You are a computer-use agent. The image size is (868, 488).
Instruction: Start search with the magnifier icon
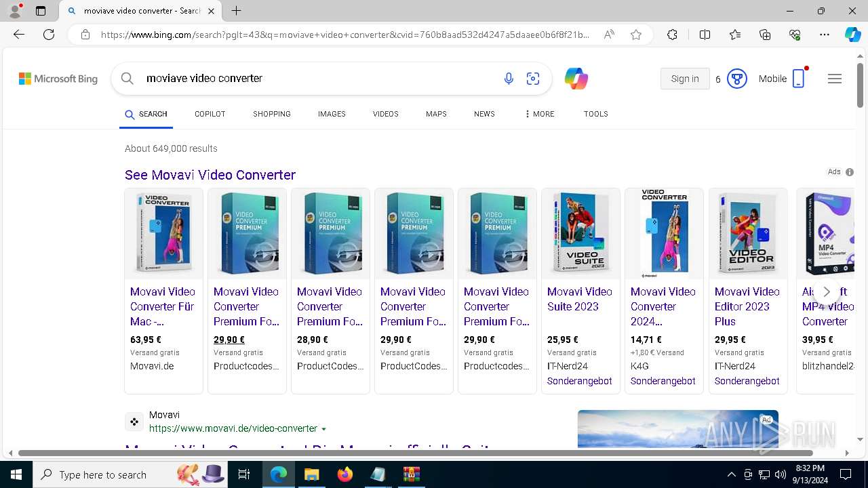coord(127,79)
